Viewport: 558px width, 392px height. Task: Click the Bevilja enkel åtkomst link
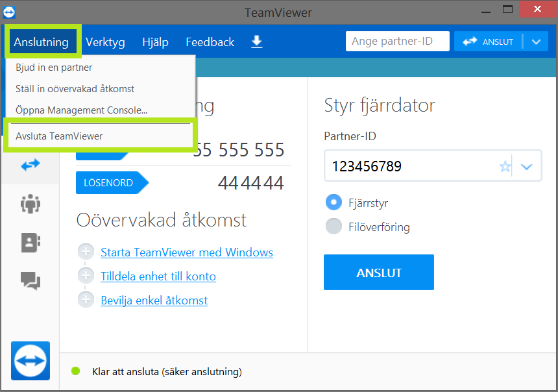click(154, 300)
